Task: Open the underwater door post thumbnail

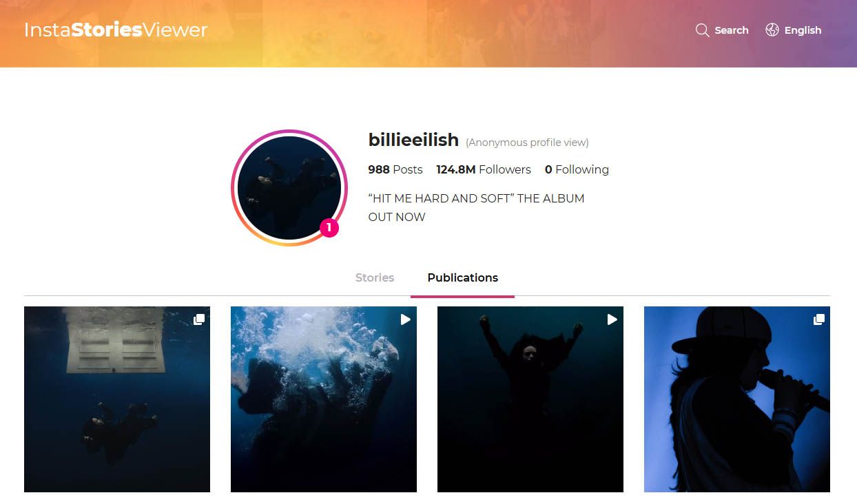Action: (x=117, y=399)
